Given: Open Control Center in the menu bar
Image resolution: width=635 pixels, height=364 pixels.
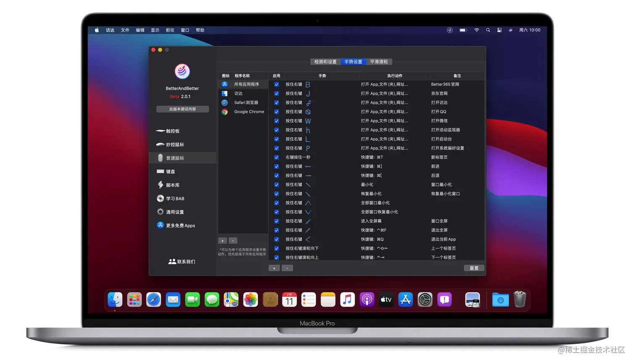Looking at the screenshot, I should click(499, 30).
